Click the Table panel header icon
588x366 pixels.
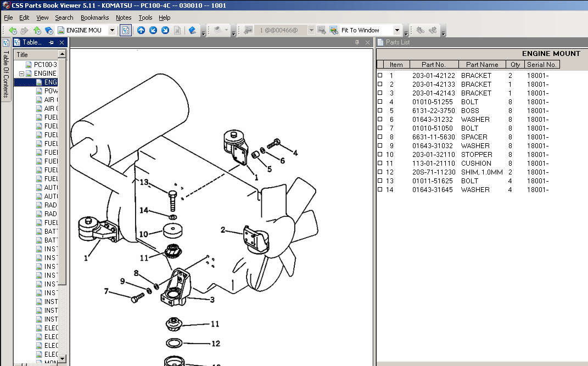tap(17, 42)
